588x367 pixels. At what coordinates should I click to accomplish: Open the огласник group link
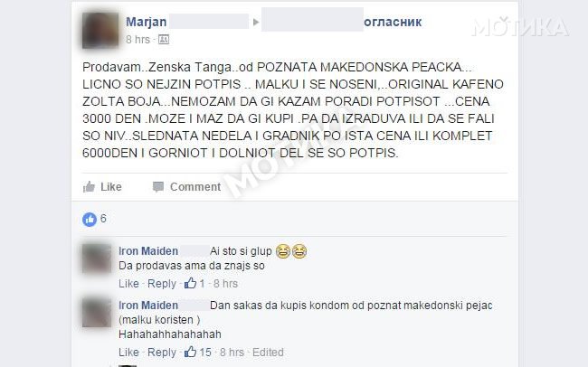click(393, 22)
